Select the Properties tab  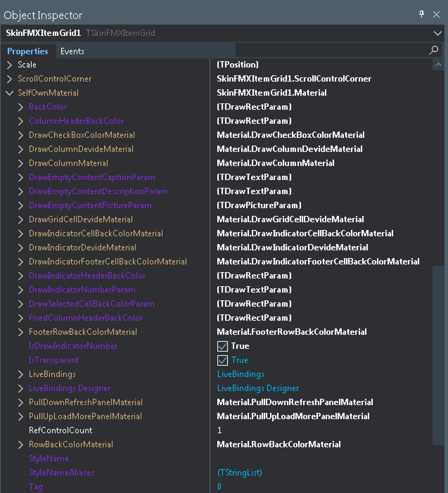[28, 51]
